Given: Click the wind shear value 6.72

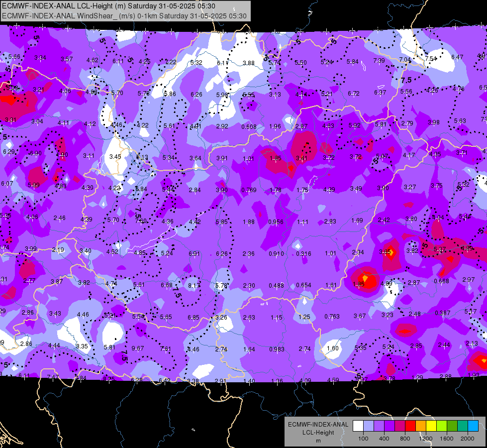Looking at the screenshot, I should [354, 93].
